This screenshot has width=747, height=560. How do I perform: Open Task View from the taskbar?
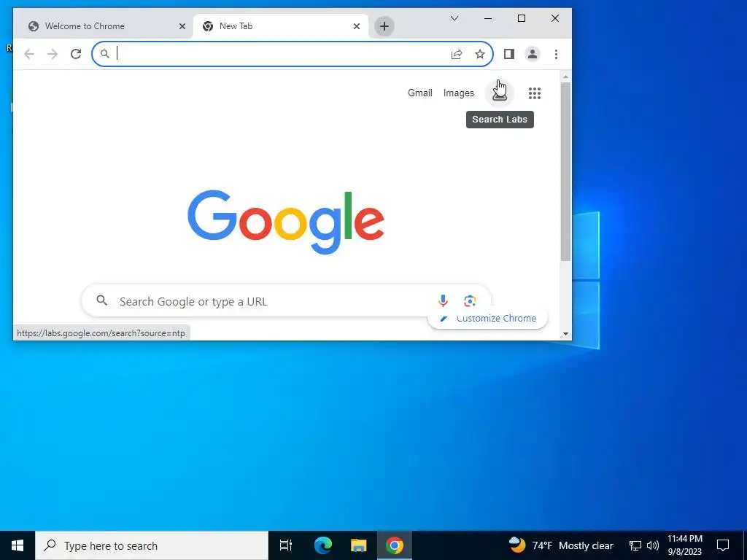[x=286, y=545]
